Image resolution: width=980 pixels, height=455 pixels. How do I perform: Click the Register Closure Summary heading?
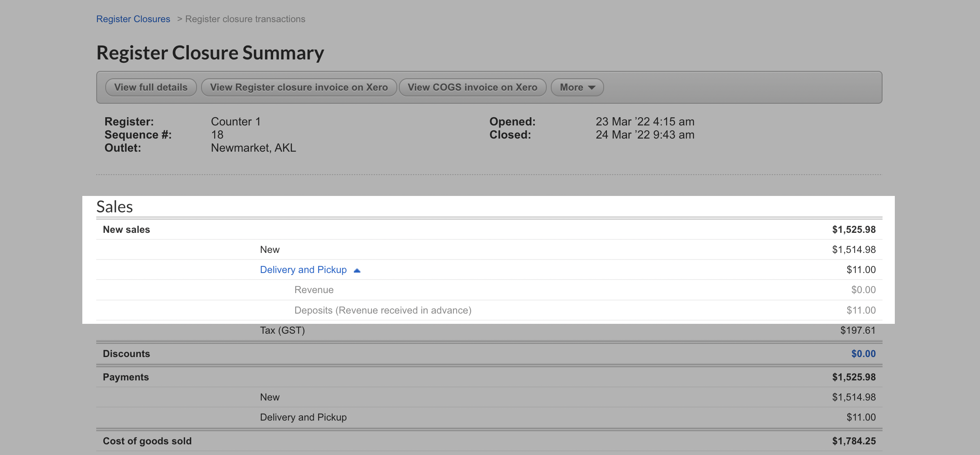pyautogui.click(x=210, y=53)
